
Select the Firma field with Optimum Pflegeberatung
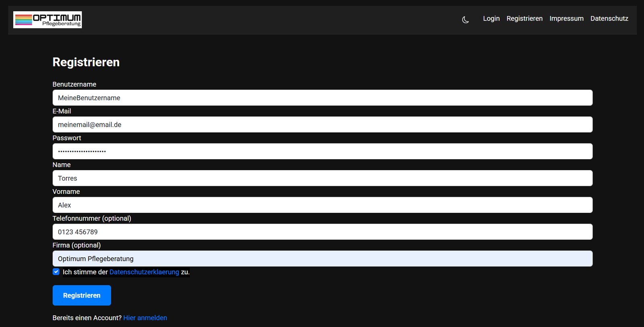[322, 259]
